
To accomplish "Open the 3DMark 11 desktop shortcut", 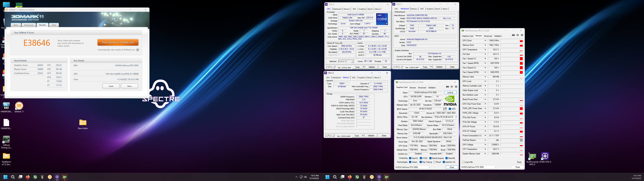I will coord(19,107).
